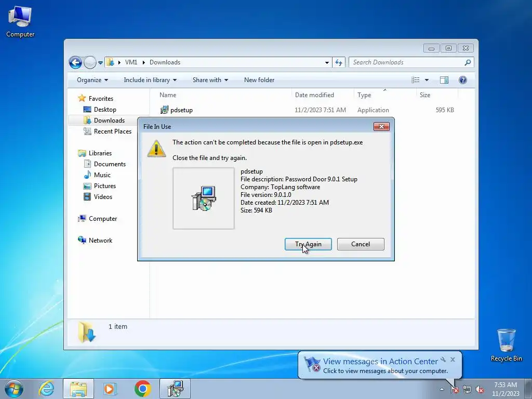Image resolution: width=532 pixels, height=399 pixels.
Task: Click the network tray icon
Action: coord(467,389)
